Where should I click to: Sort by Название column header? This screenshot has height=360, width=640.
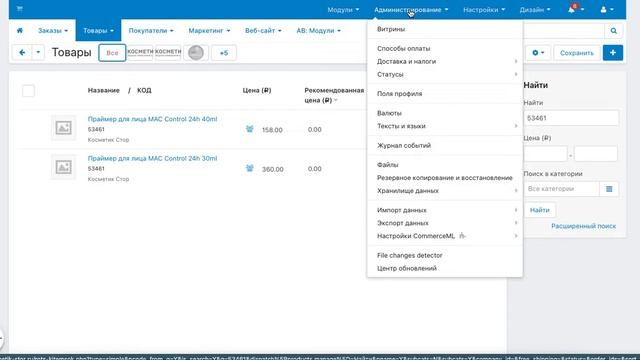[x=104, y=90]
